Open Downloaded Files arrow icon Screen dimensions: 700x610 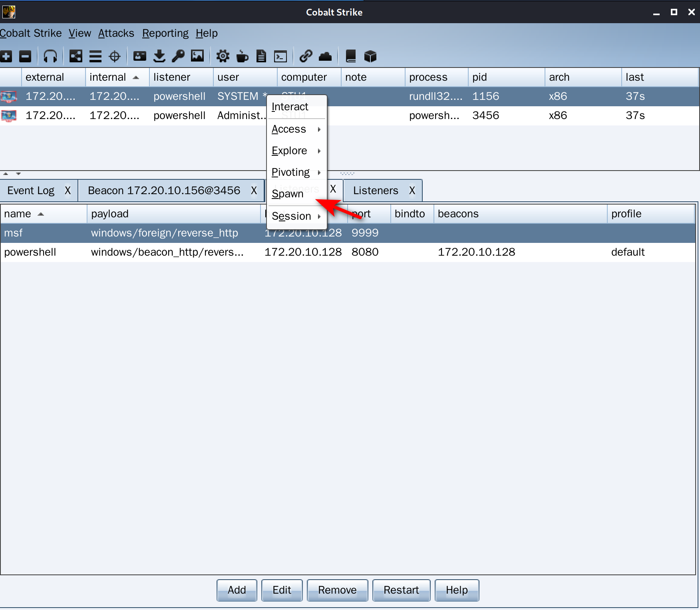point(159,56)
